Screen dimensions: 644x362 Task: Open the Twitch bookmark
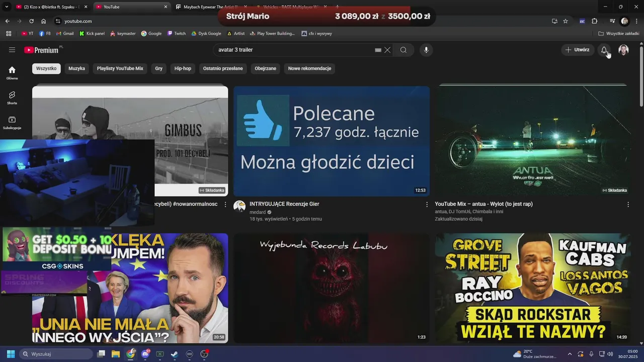click(177, 34)
